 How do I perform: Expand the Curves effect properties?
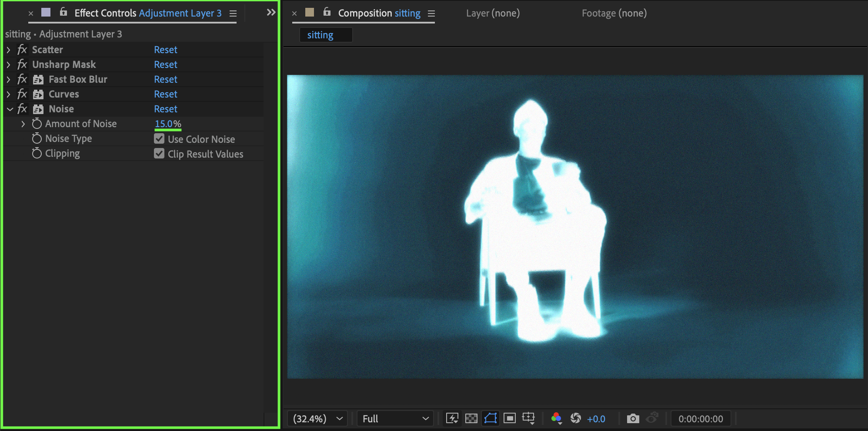pos(8,94)
